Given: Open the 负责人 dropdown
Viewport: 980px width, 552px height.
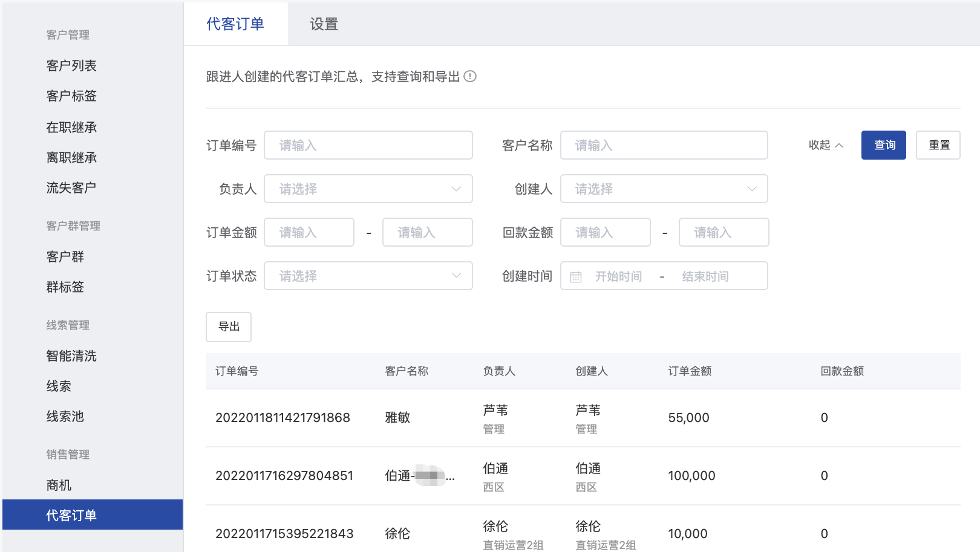Looking at the screenshot, I should pos(368,189).
